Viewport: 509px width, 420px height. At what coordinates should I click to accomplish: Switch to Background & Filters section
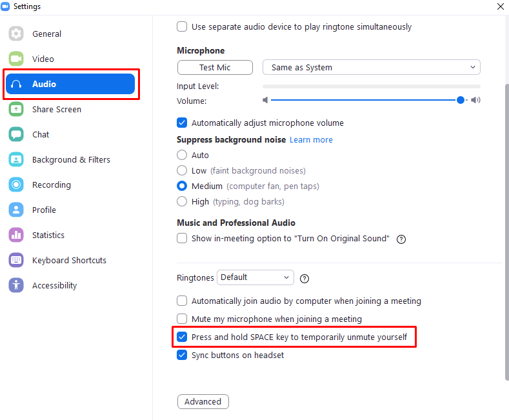(71, 160)
